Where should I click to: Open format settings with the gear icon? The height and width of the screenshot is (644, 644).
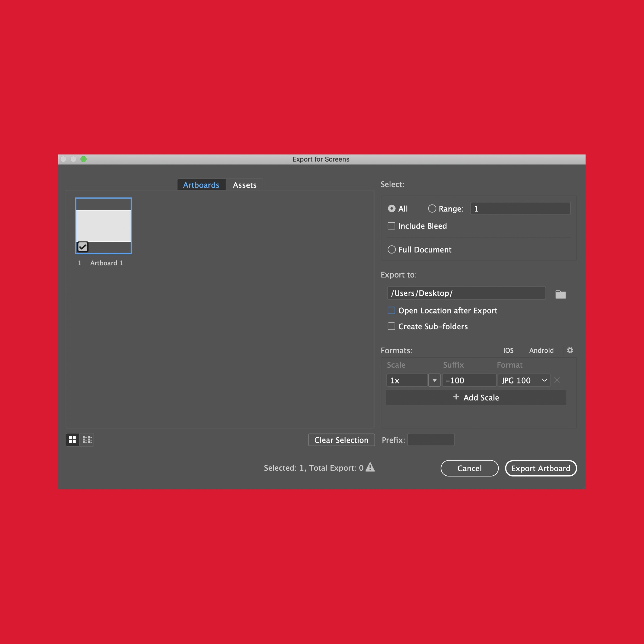tap(570, 350)
